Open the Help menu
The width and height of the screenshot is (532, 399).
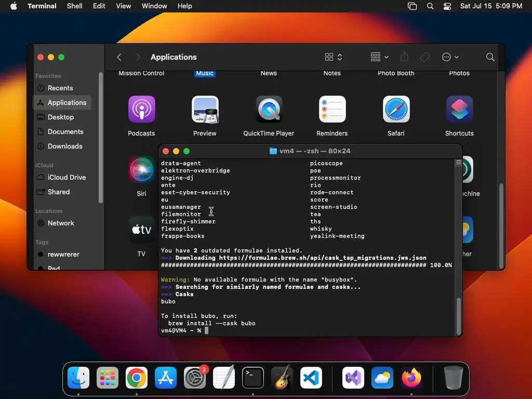pos(185,6)
